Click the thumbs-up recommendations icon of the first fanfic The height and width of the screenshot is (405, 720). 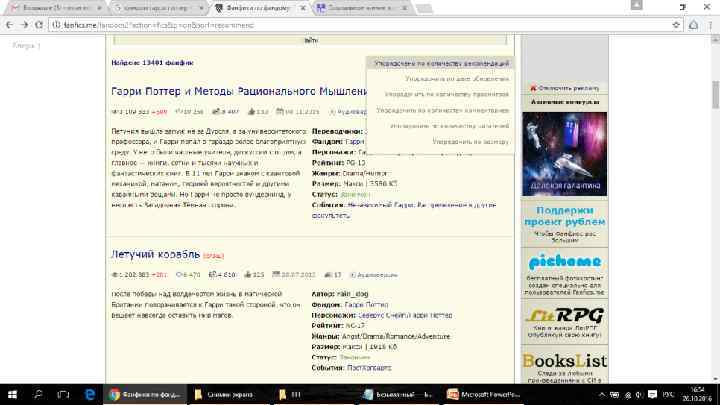click(x=251, y=112)
